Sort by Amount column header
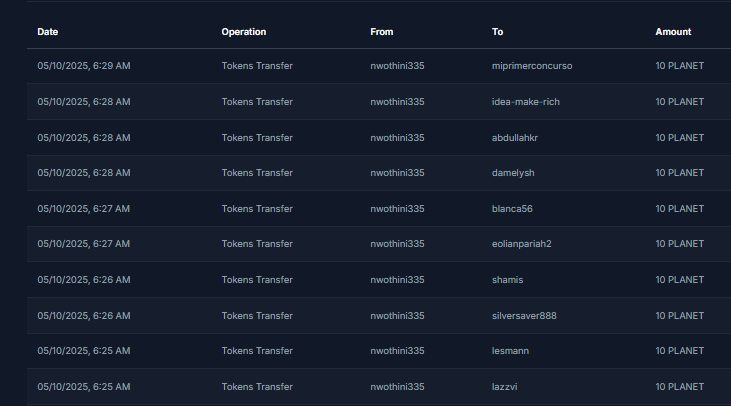 point(673,32)
